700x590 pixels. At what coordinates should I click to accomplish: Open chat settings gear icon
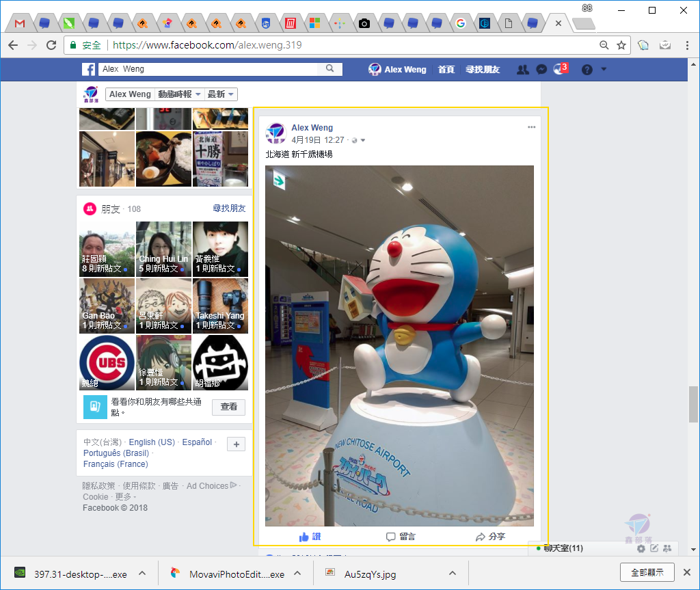coord(641,548)
